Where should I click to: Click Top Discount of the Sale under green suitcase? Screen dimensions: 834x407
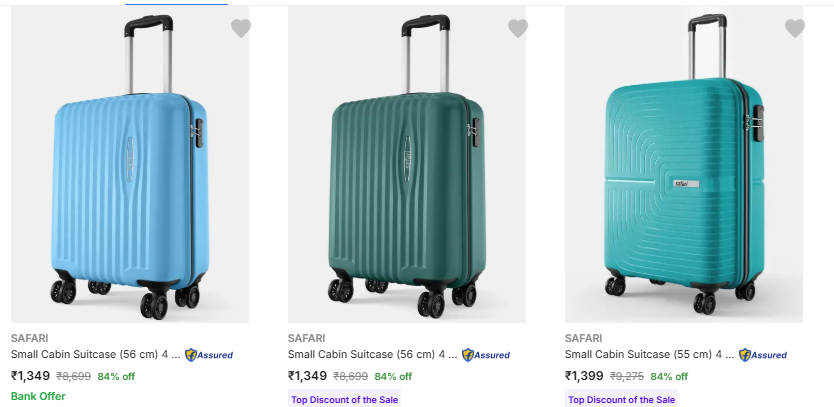tap(343, 400)
